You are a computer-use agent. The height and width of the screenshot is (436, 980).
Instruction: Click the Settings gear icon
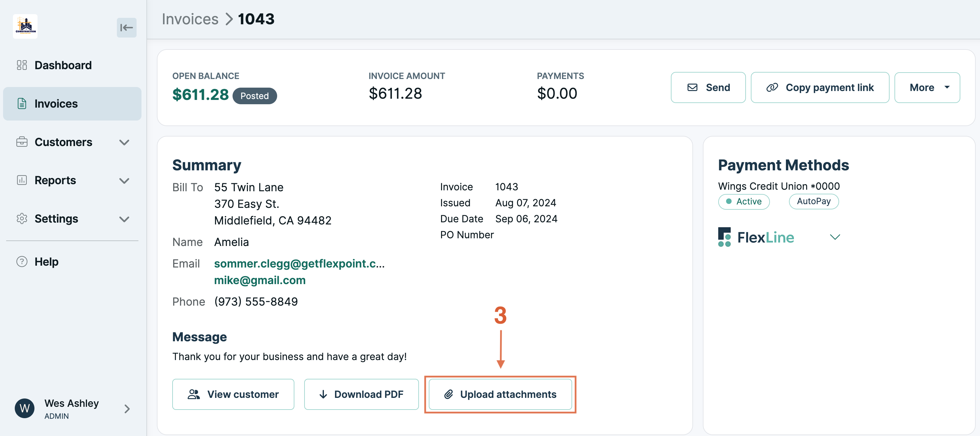[x=22, y=219]
